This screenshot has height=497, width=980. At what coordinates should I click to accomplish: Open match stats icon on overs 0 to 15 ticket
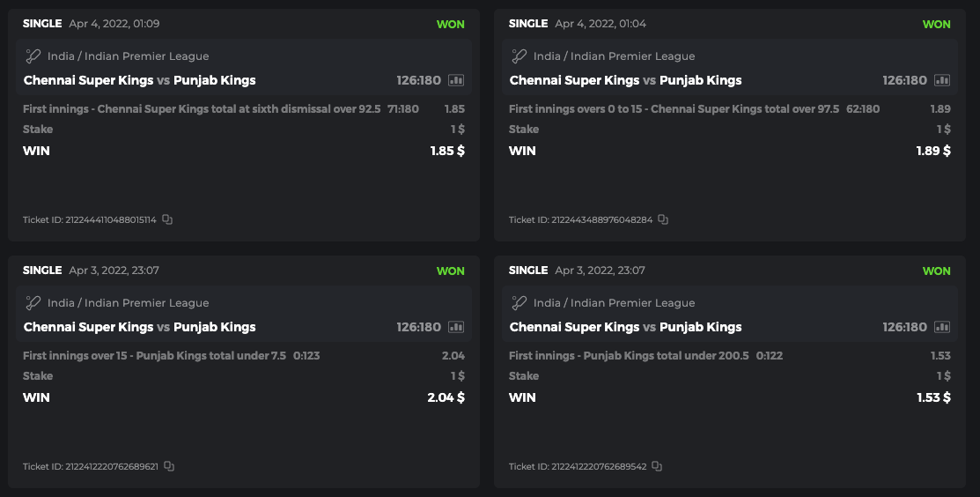942,80
